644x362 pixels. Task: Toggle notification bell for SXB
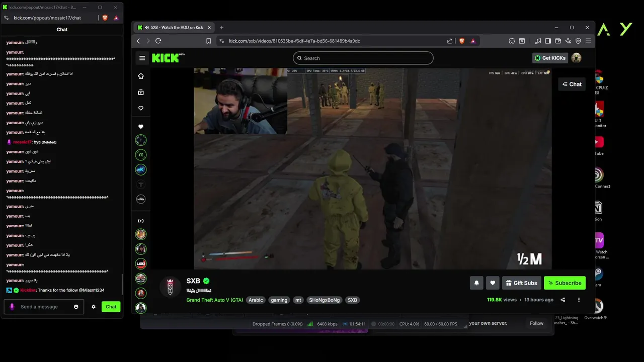pos(476,283)
